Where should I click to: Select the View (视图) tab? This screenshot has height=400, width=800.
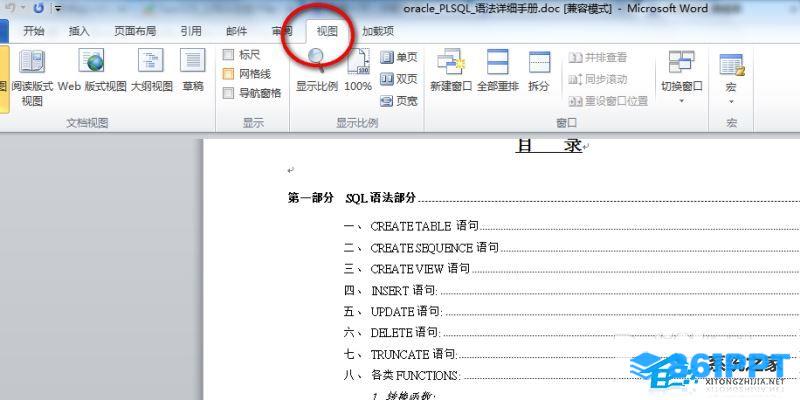[327, 31]
